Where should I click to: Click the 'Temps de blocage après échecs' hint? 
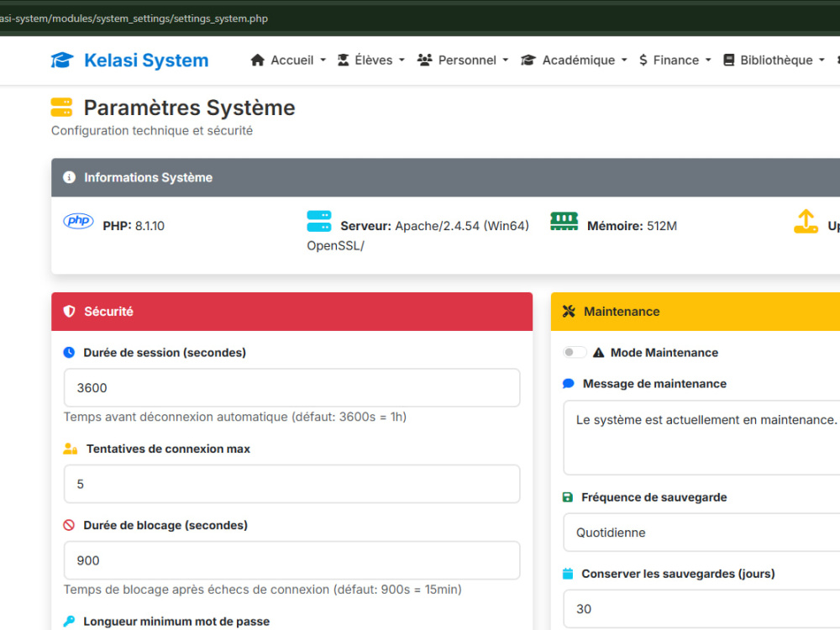pyautogui.click(x=262, y=590)
